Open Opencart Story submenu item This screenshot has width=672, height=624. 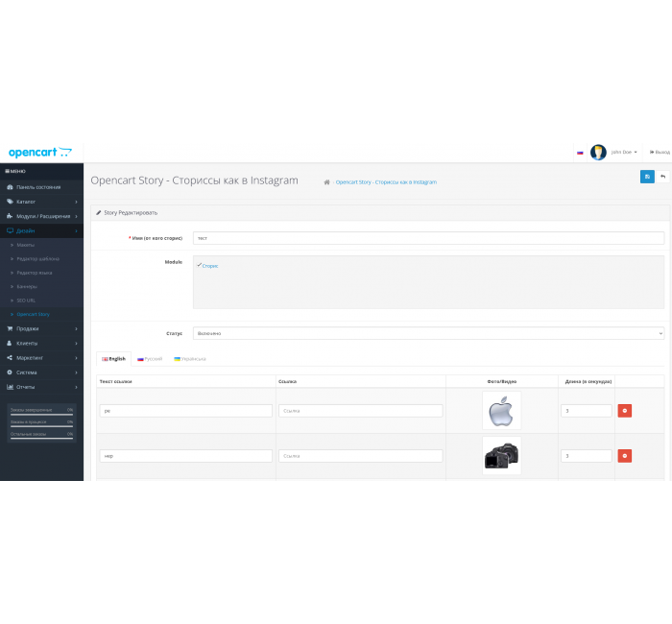point(33,314)
